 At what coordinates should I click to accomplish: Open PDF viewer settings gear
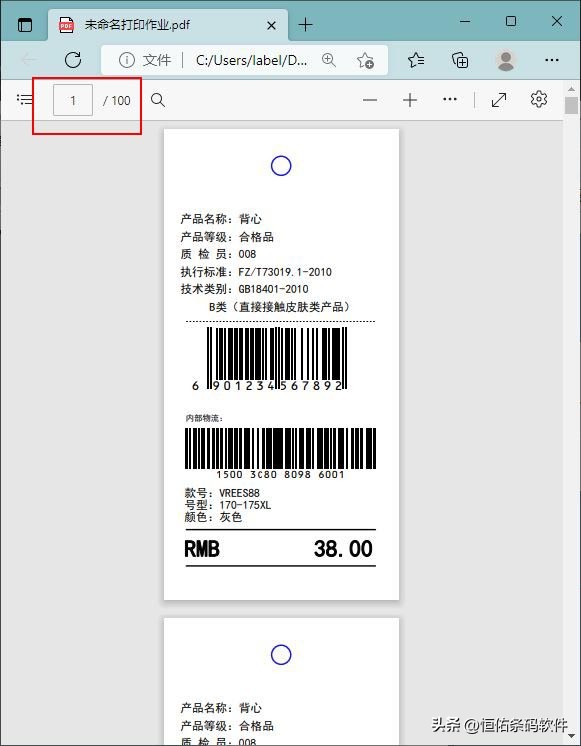(539, 99)
